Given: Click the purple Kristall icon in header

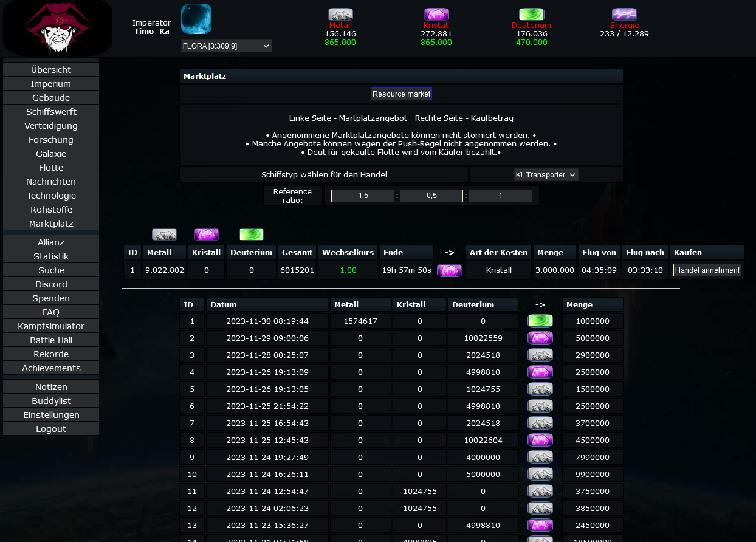Looking at the screenshot, I should [436, 15].
